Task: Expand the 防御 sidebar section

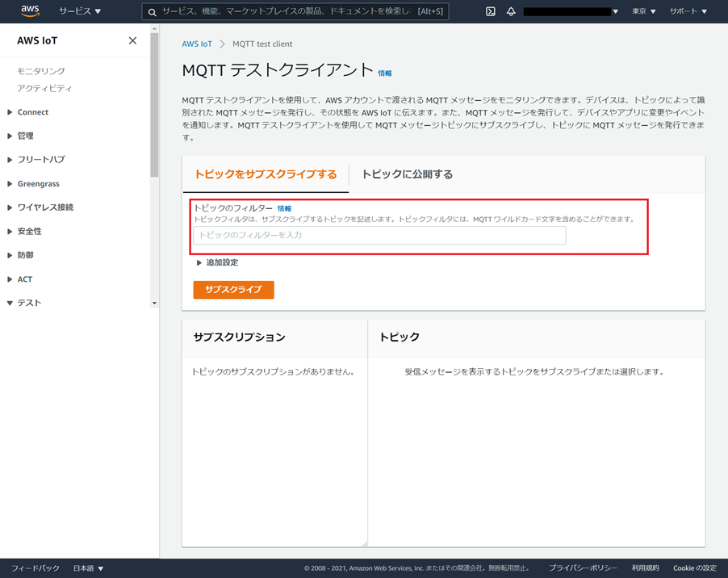Action: tap(20, 255)
